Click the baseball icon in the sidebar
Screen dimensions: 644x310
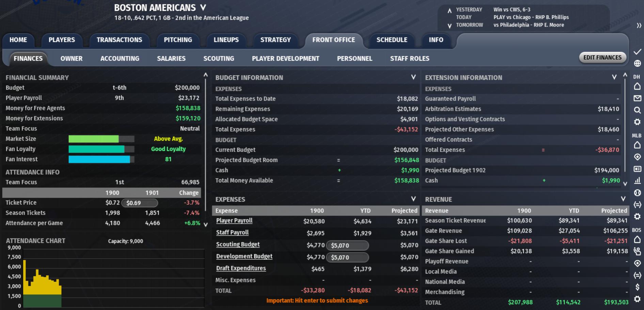tap(637, 193)
